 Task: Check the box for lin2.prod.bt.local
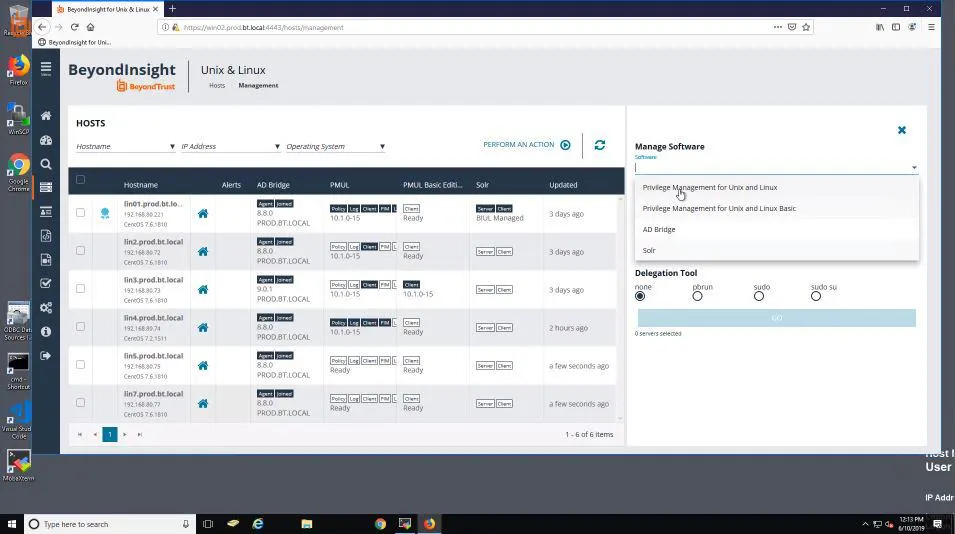click(x=80, y=250)
